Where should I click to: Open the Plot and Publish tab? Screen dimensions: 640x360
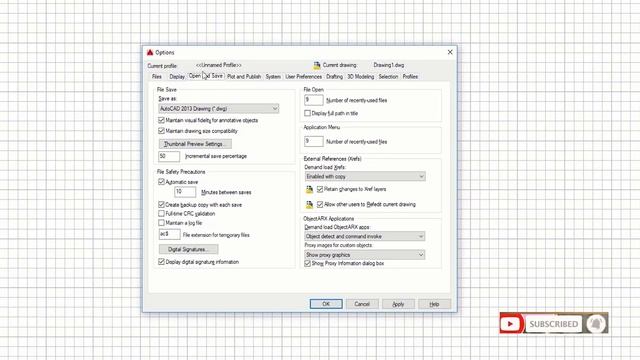244,77
